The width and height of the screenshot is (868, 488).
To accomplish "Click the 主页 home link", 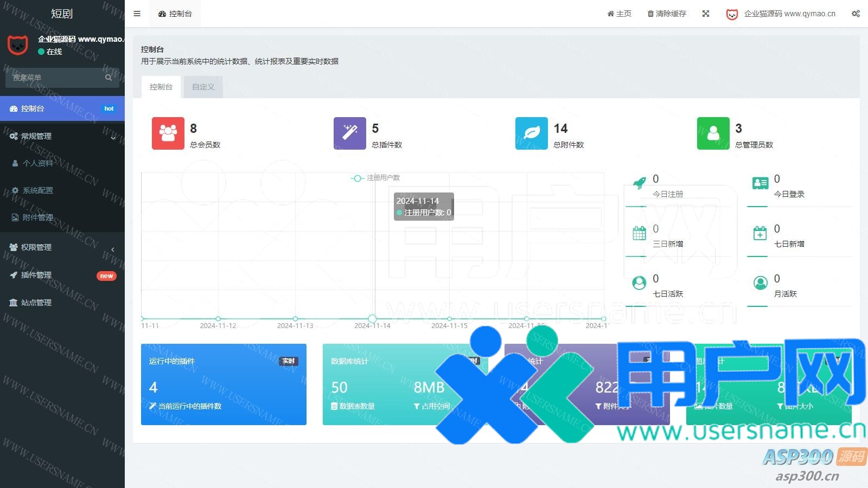I will pyautogui.click(x=619, y=14).
